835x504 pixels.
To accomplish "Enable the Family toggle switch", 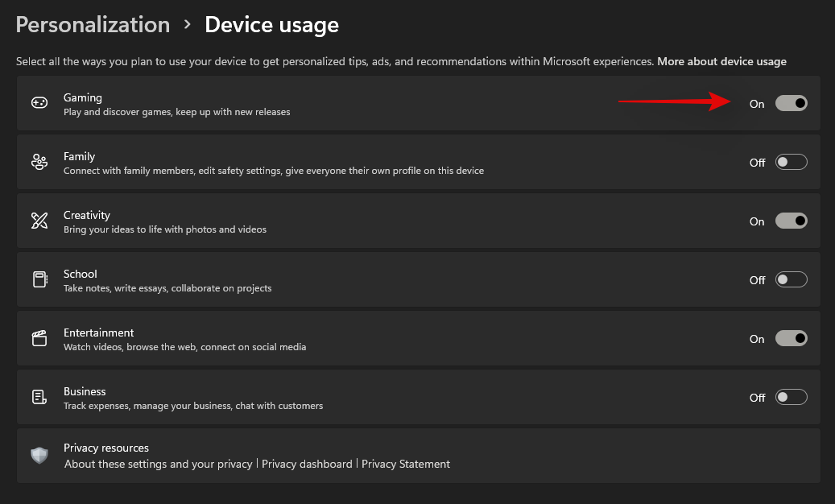I will [x=791, y=162].
